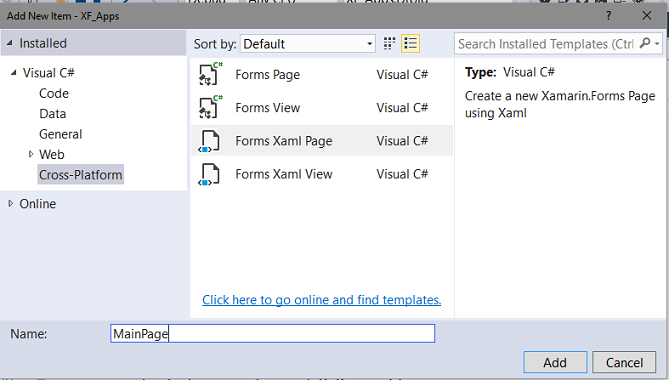Image resolution: width=669 pixels, height=380 pixels.
Task: Expand the Online section
Action: pyautogui.click(x=11, y=203)
